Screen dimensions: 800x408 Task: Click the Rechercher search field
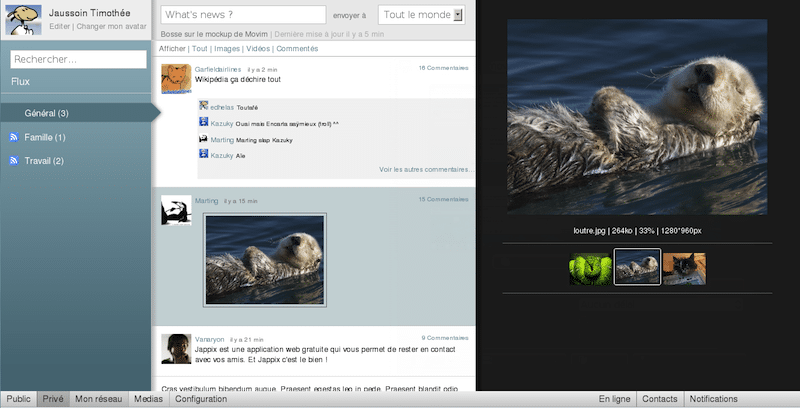coord(79,59)
